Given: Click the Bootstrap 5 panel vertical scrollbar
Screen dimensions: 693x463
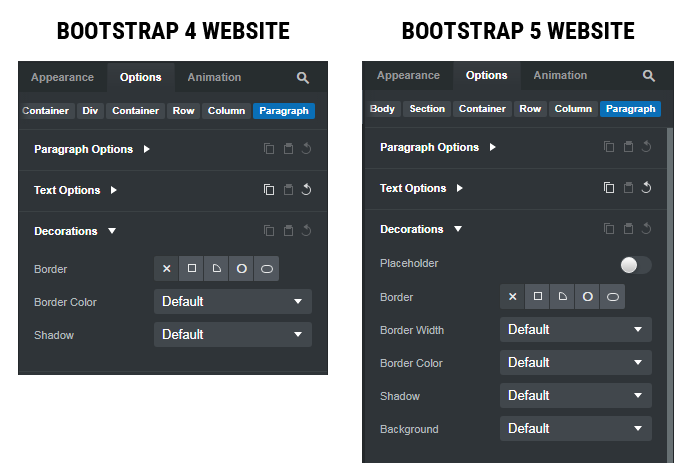Looking at the screenshot, I should click(x=670, y=295).
